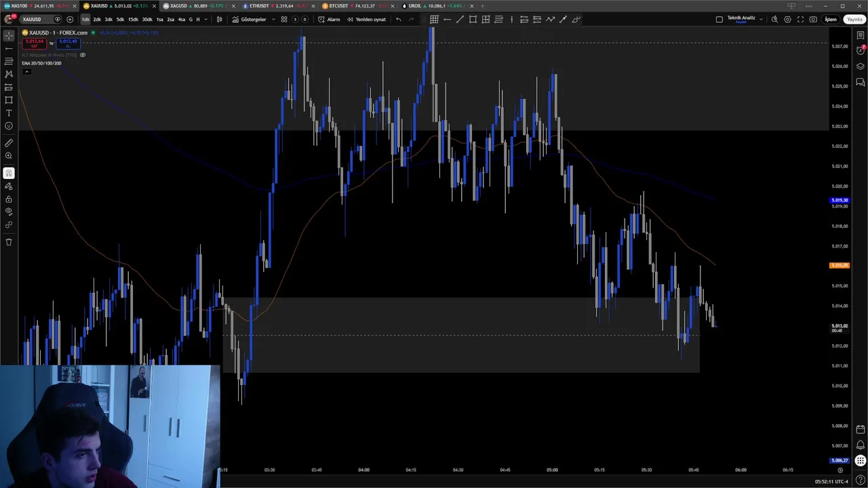Screen dimensions: 868x488
Task: Expand favorite indicators dropdown arrow
Action: (x=273, y=20)
